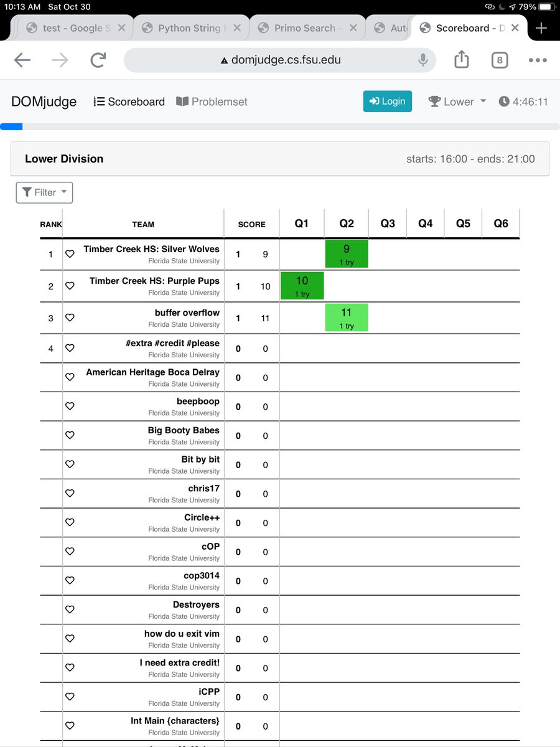The width and height of the screenshot is (560, 747).
Task: Open Q6 problem column header
Action: tap(501, 223)
